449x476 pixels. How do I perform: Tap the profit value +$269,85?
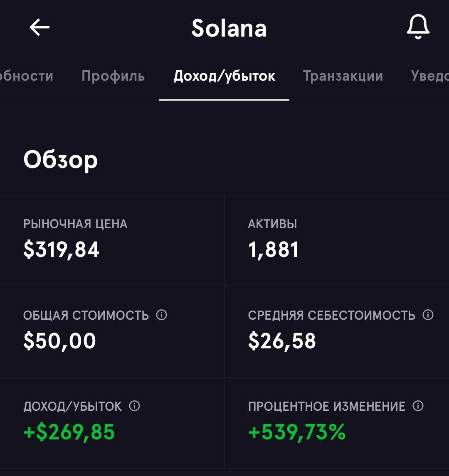(69, 432)
